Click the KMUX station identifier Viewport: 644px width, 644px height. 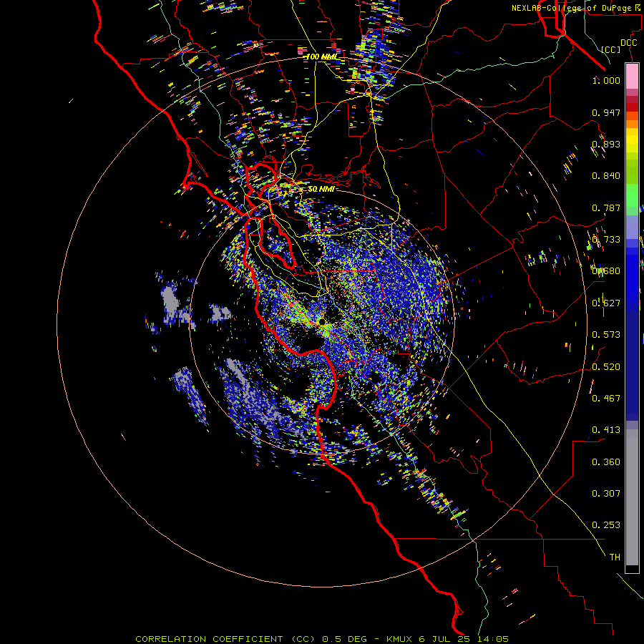(401, 639)
